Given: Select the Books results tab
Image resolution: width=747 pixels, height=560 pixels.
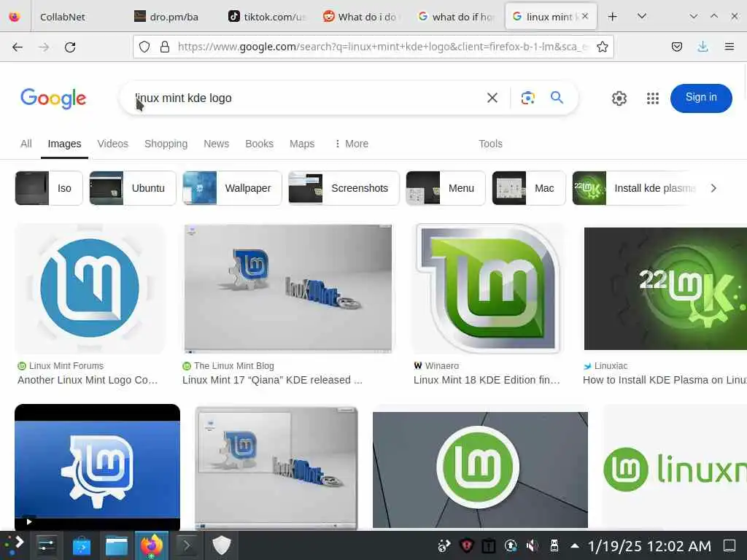Looking at the screenshot, I should [259, 144].
